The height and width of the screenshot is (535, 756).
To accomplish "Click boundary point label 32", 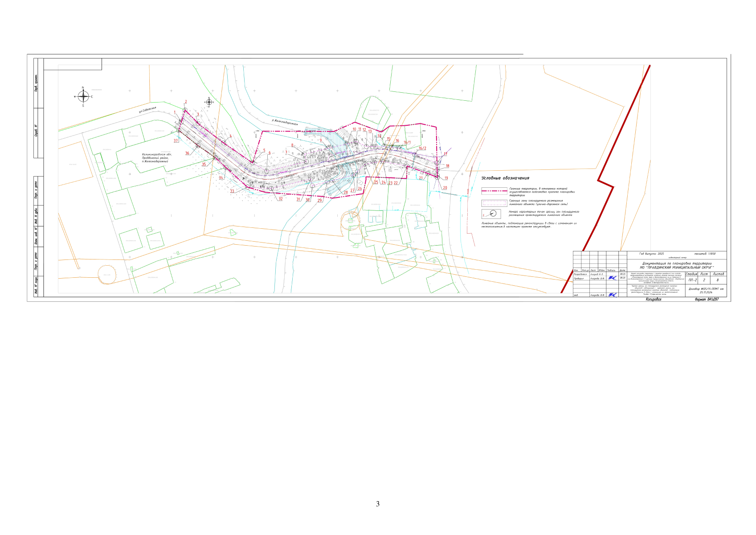I will point(280,199).
